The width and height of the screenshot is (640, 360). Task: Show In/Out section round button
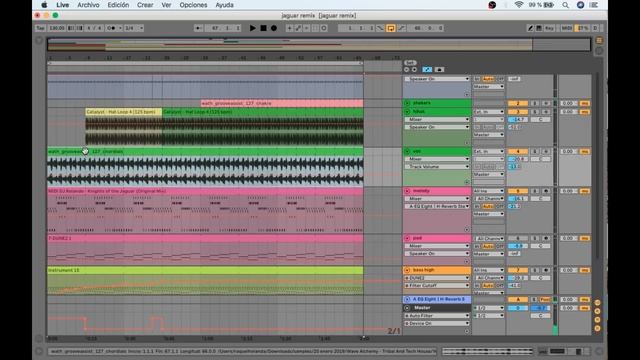598,303
